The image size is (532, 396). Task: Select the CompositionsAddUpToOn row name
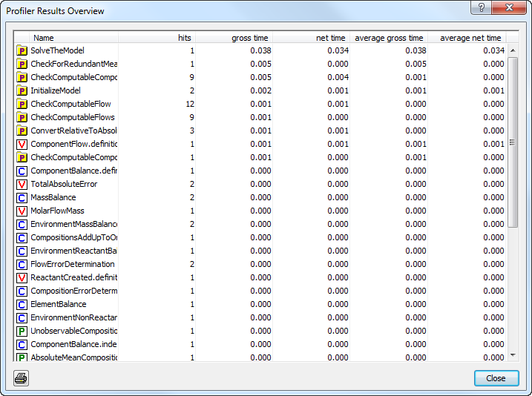click(x=73, y=237)
